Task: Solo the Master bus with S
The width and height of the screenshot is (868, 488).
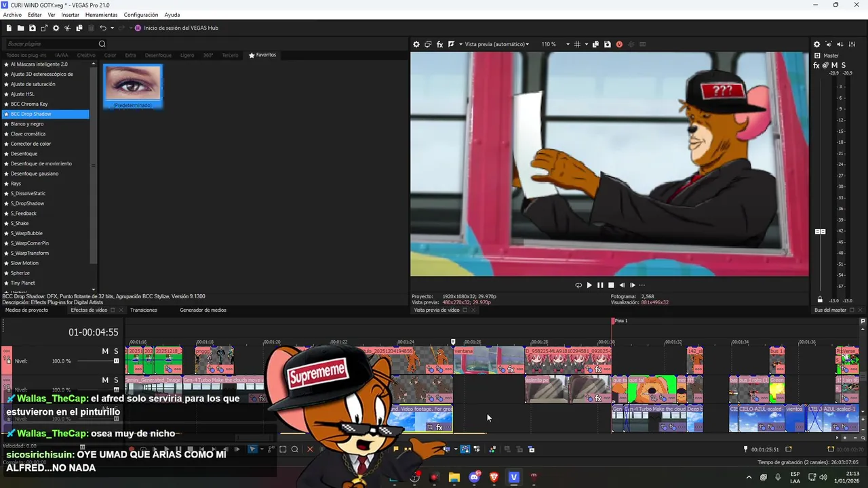Action: tap(844, 65)
